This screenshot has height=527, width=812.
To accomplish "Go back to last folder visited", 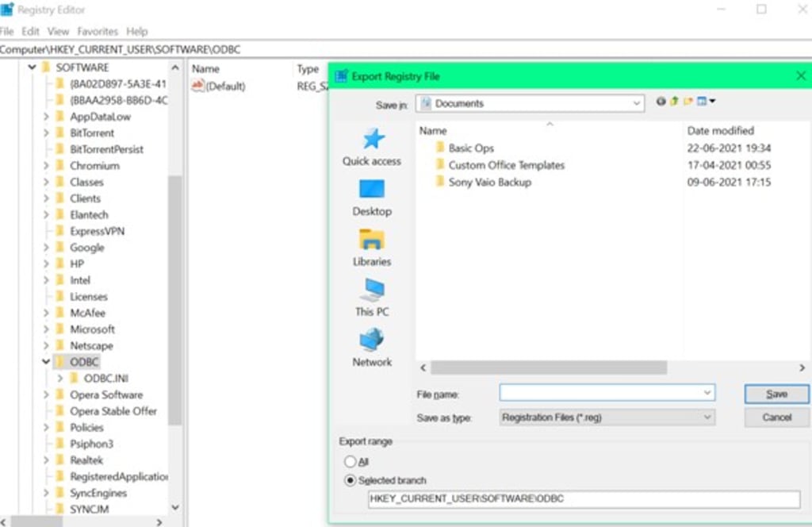I will click(x=661, y=102).
